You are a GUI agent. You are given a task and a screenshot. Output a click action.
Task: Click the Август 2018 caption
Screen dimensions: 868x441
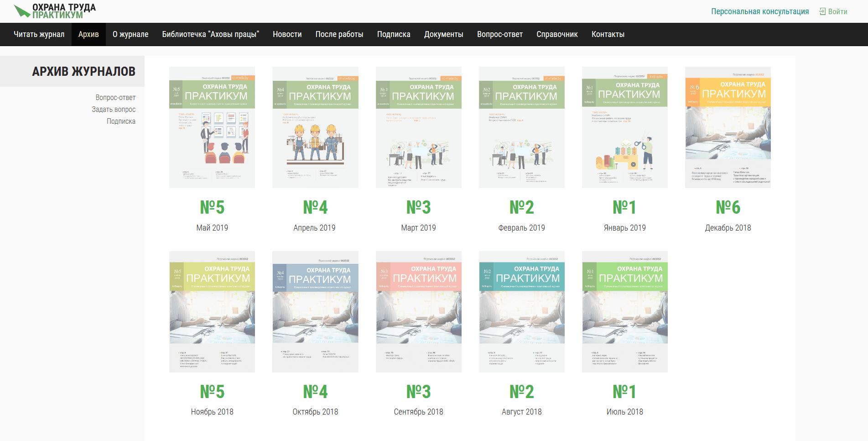click(x=521, y=412)
